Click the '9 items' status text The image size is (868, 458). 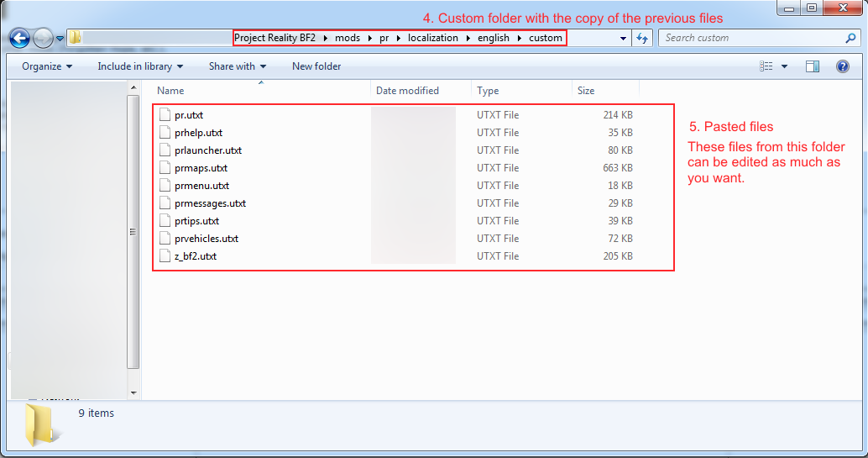point(96,413)
